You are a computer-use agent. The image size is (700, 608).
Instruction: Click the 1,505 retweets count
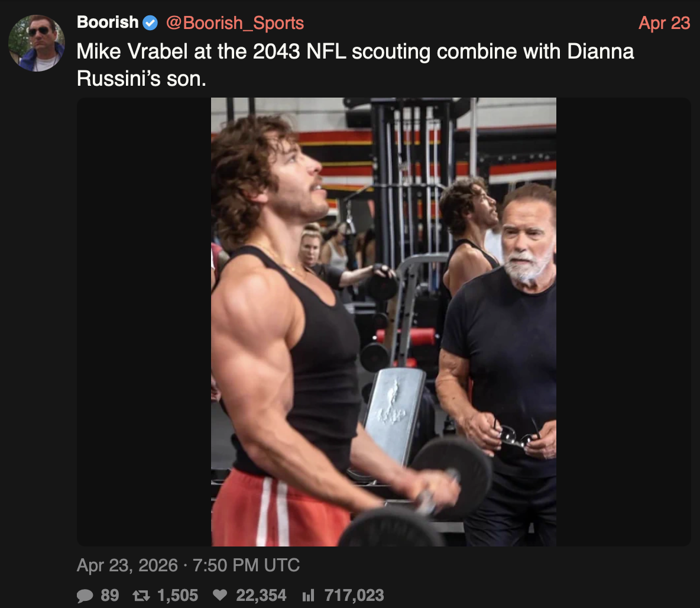(177, 596)
